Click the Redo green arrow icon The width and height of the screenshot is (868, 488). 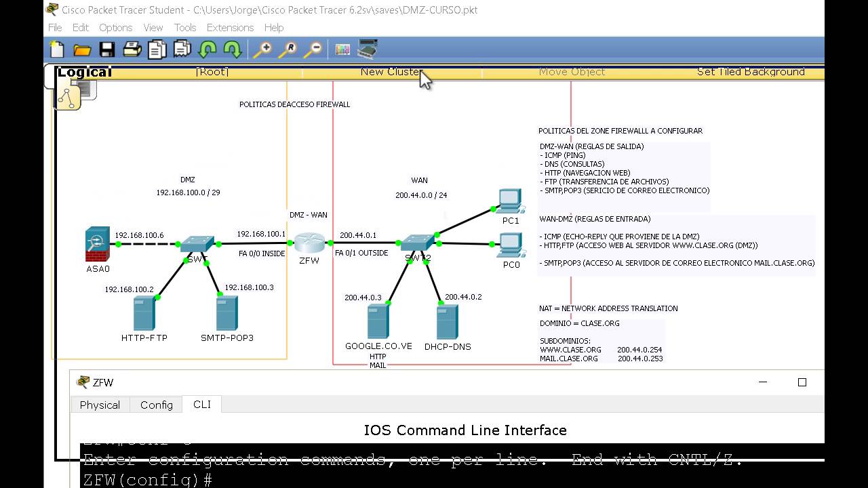[x=232, y=49]
